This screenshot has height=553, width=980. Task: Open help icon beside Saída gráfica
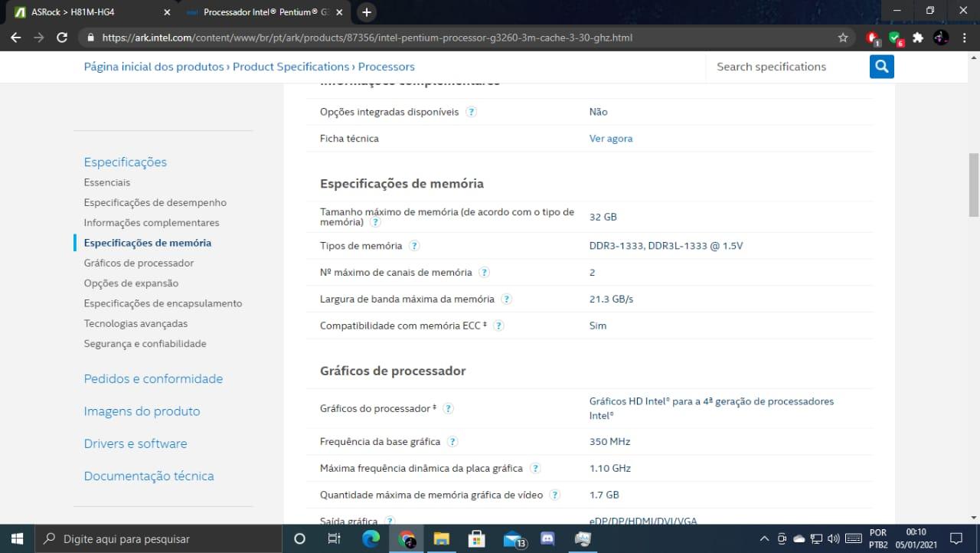(390, 521)
